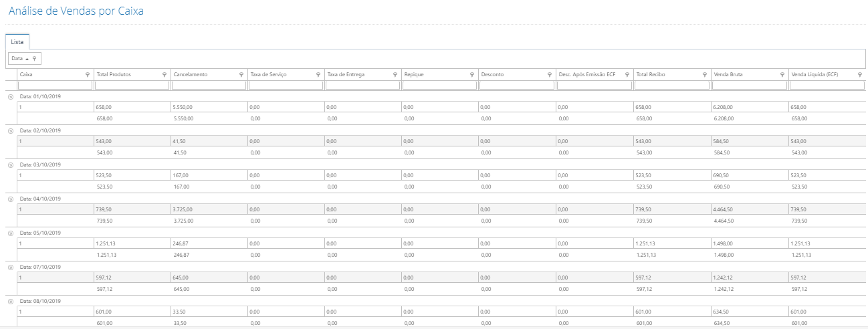Collapse the Data: 01/10/2019 group
Image resolution: width=868 pixels, height=329 pixels.
pyautogui.click(x=11, y=97)
